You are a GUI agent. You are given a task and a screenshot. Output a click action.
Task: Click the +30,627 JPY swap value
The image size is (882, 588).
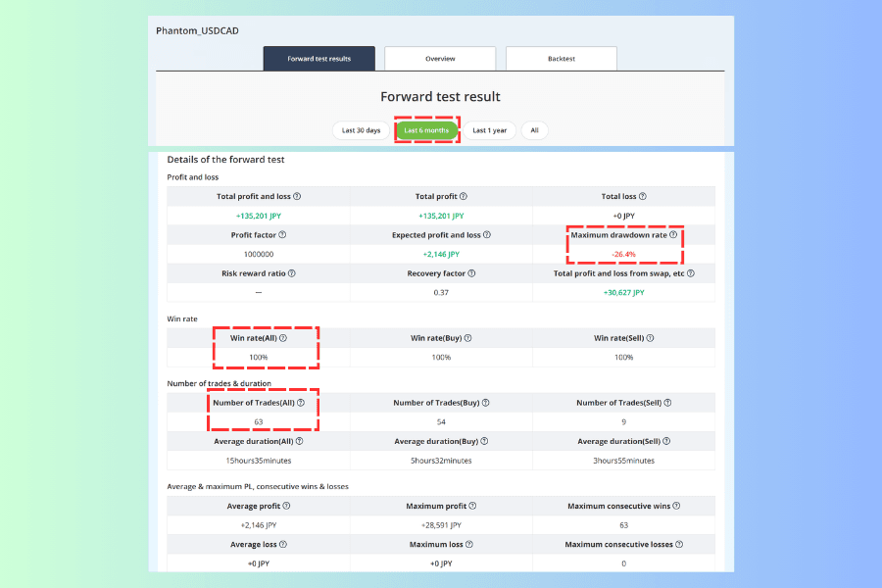624,293
